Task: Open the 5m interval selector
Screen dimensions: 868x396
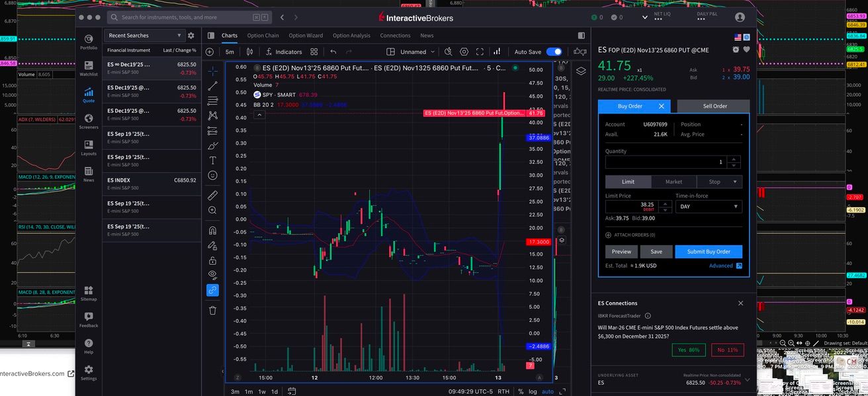Action: coord(230,52)
